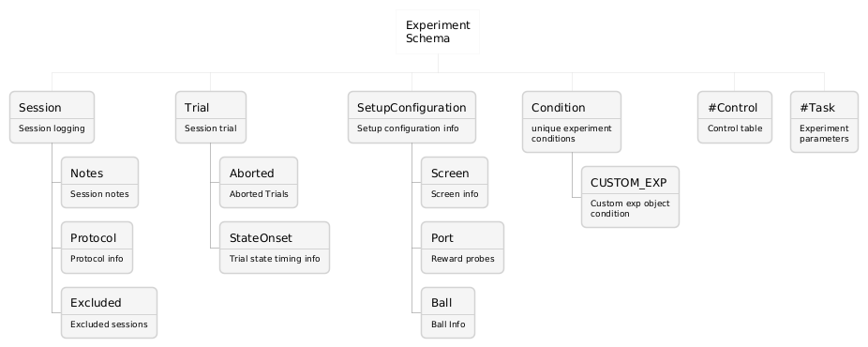Image resolution: width=868 pixels, height=347 pixels.
Task: Click the Screen info node
Action: (x=455, y=183)
